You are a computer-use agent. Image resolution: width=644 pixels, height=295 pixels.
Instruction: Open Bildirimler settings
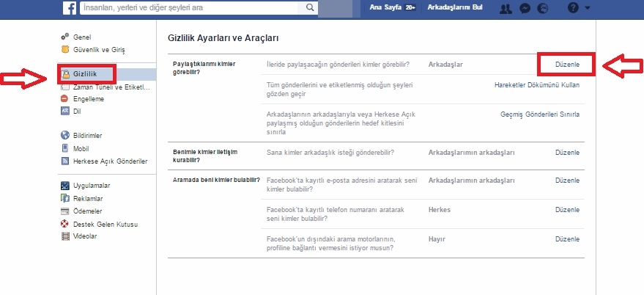point(87,135)
